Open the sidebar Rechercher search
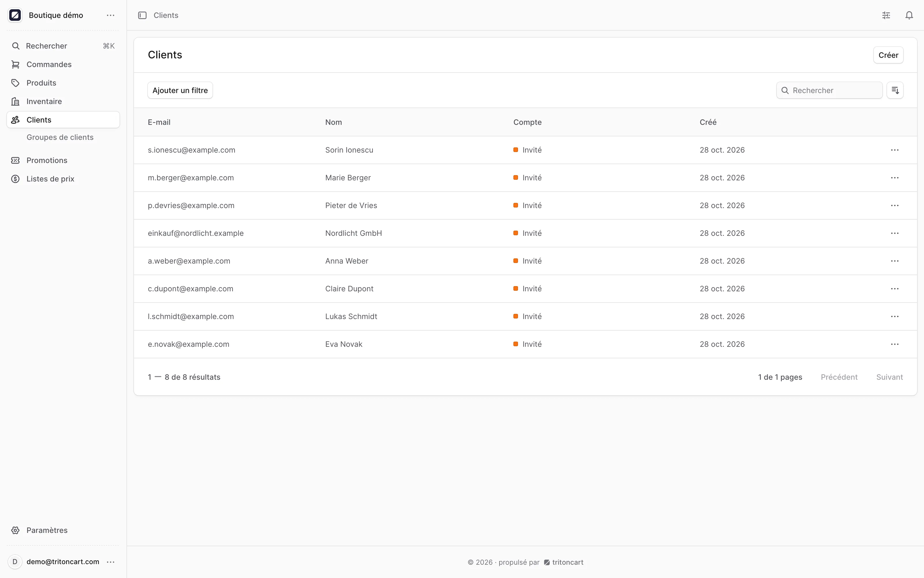This screenshot has height=578, width=924. point(63,46)
